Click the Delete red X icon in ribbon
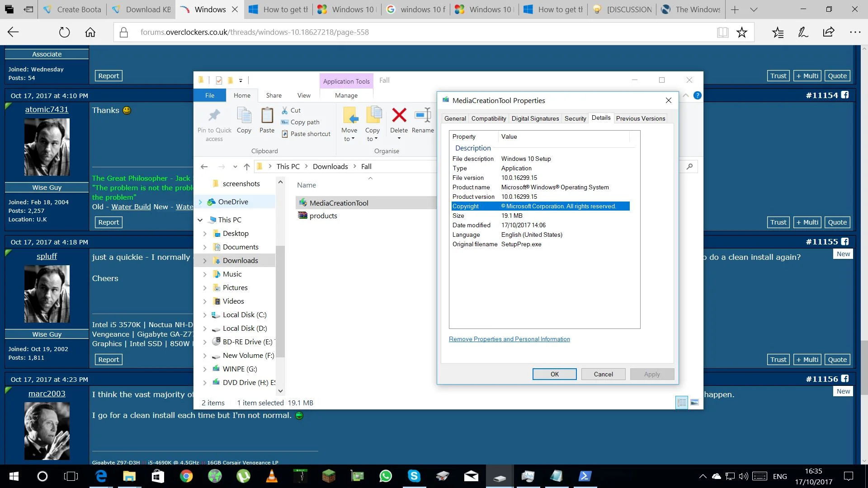 coord(399,115)
